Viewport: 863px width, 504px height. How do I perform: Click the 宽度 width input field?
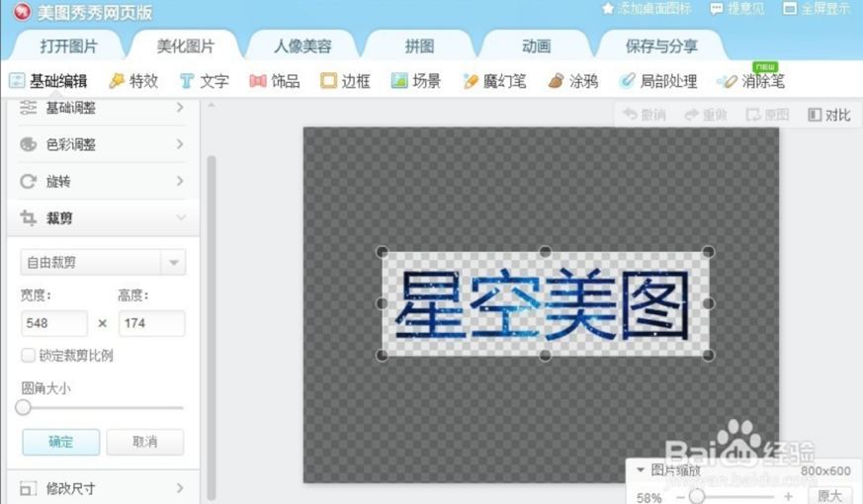pos(54,323)
